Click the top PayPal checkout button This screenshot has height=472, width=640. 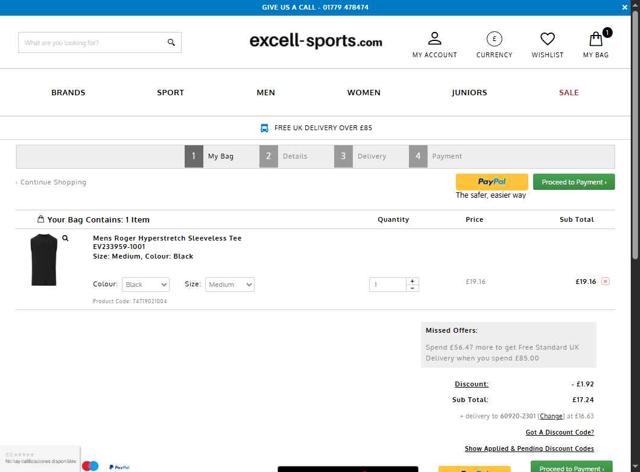[x=492, y=182]
